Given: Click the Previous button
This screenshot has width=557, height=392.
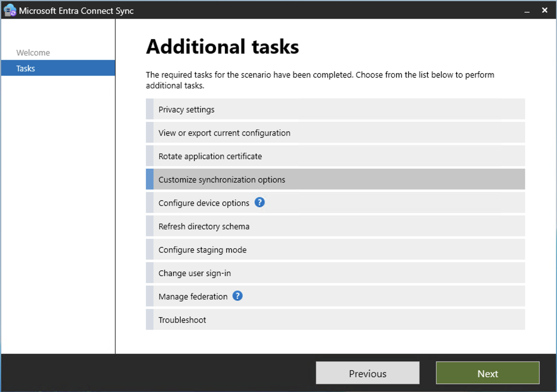Looking at the screenshot, I should click(x=367, y=373).
